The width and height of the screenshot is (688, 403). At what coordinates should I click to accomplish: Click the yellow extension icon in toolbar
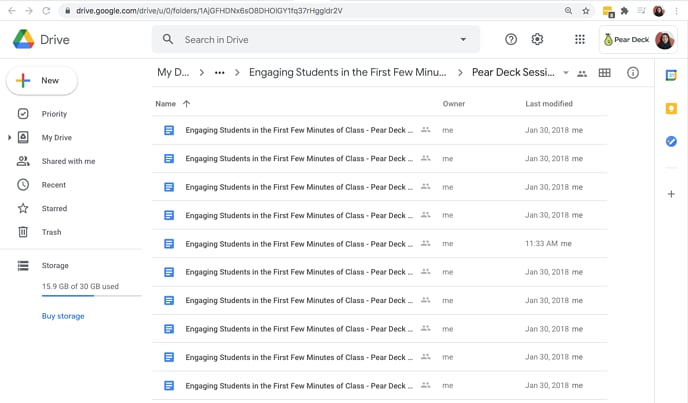click(x=608, y=11)
